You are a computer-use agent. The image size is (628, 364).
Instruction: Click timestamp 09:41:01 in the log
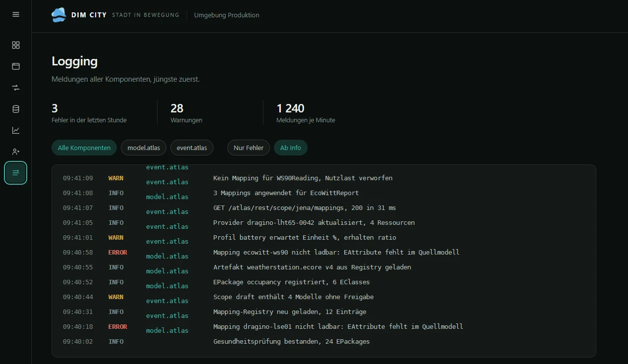(78, 237)
